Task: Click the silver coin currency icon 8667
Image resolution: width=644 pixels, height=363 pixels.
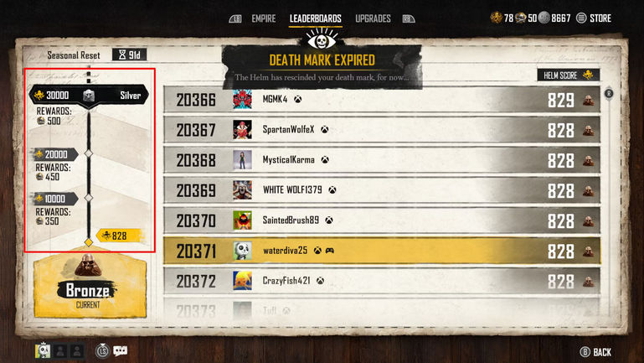Action: tap(544, 18)
